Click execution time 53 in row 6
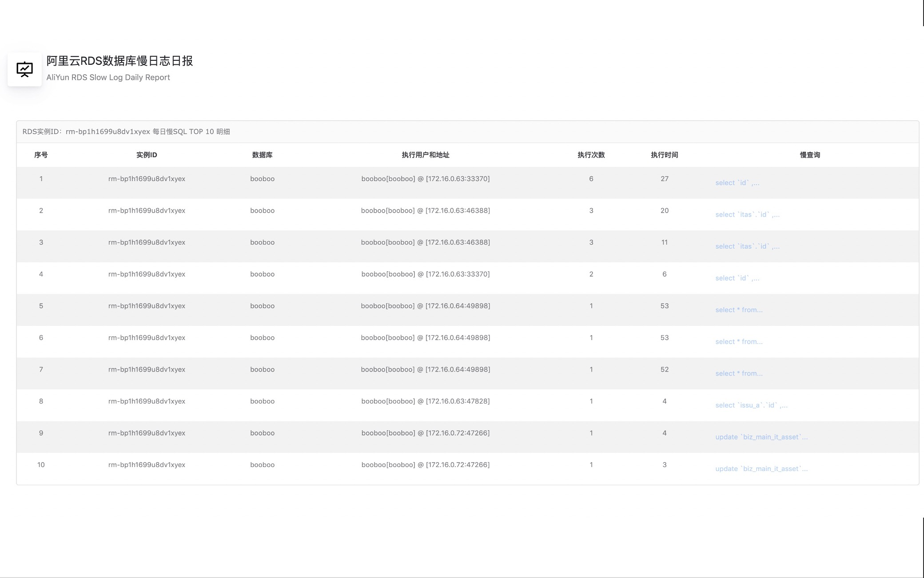 (x=664, y=337)
